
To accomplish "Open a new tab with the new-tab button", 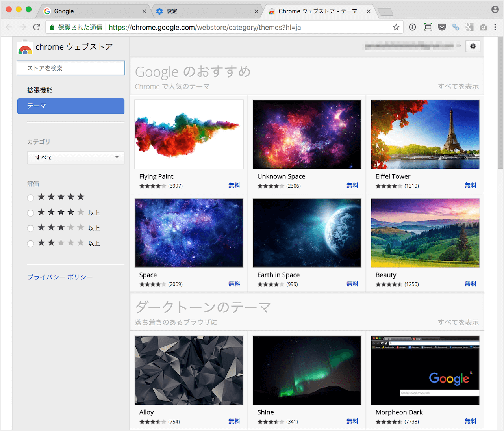I will point(385,12).
